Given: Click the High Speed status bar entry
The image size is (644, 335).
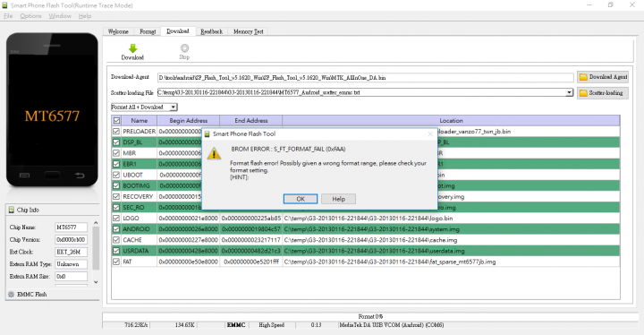Looking at the screenshot, I should point(272,325).
